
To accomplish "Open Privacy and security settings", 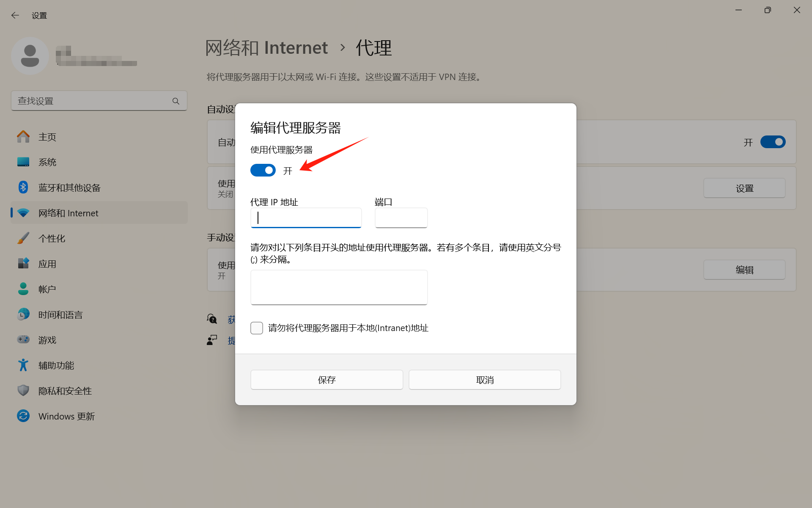I will (65, 391).
